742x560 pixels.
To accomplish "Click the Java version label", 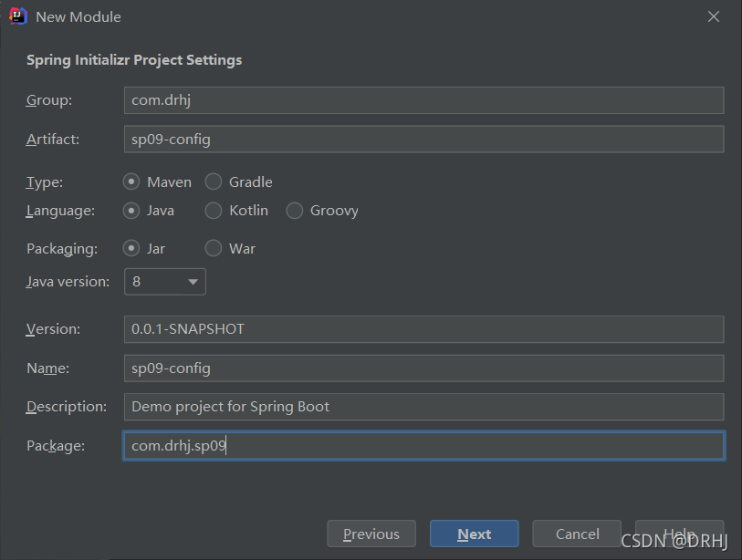I will (x=68, y=282).
